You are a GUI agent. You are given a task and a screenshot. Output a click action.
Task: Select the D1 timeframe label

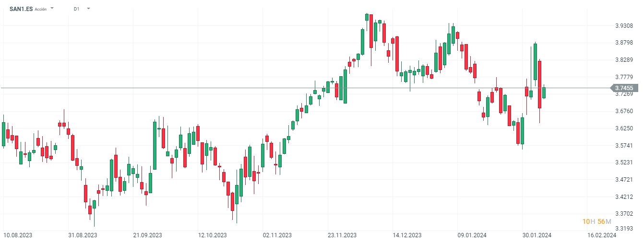[77, 9]
